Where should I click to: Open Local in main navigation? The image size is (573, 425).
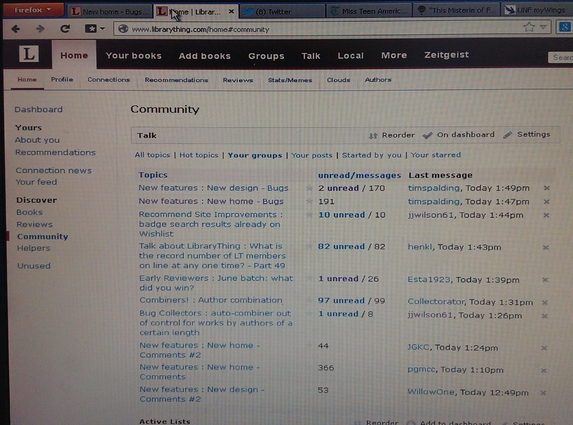[x=350, y=56]
